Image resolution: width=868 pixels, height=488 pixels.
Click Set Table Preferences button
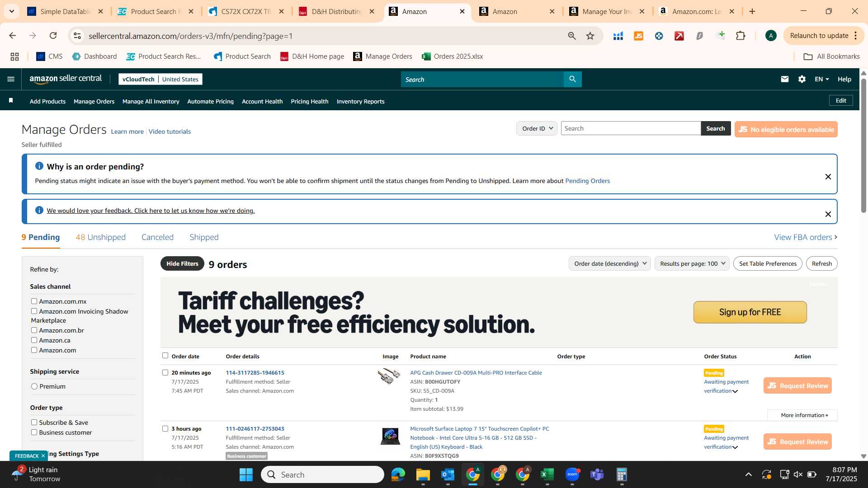768,263
